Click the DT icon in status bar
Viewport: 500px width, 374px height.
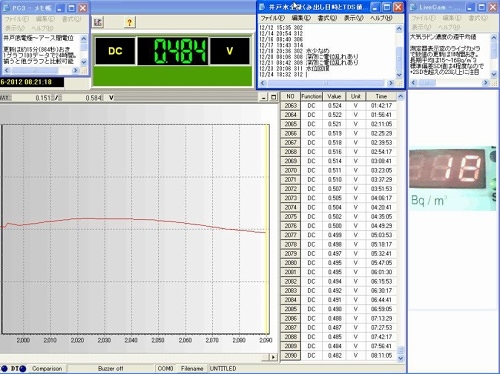[14, 369]
